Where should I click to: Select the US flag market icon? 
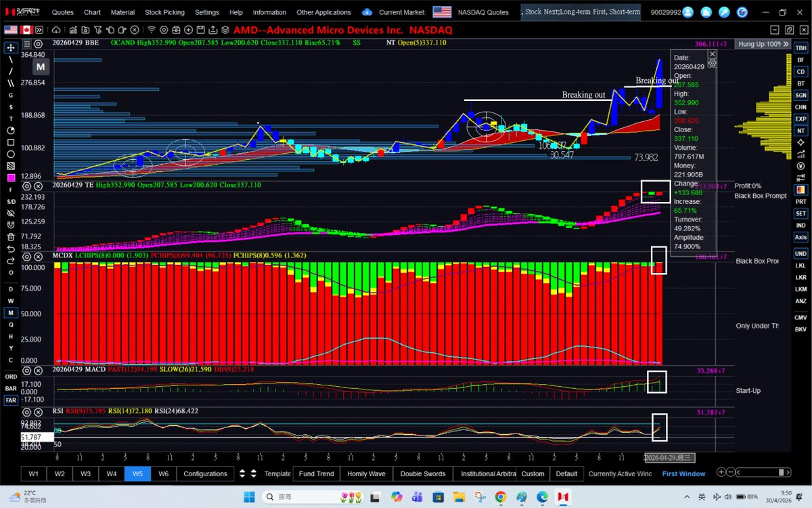(11, 30)
